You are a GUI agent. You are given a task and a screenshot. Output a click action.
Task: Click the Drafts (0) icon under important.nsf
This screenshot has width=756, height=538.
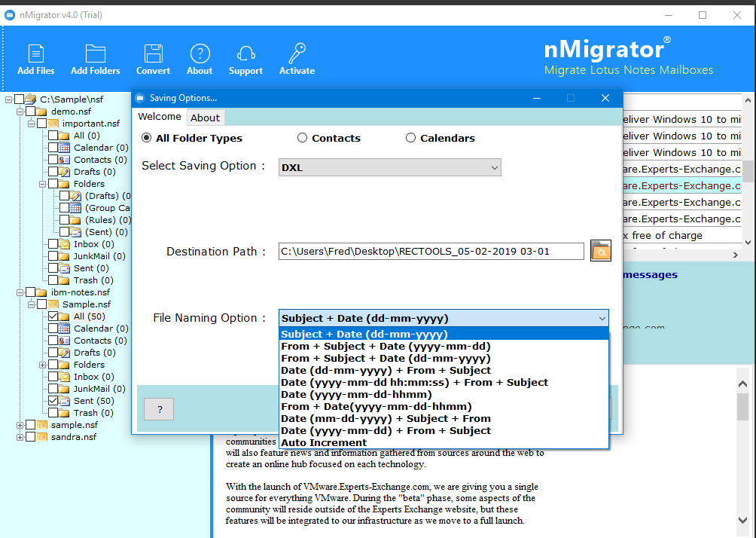click(64, 172)
